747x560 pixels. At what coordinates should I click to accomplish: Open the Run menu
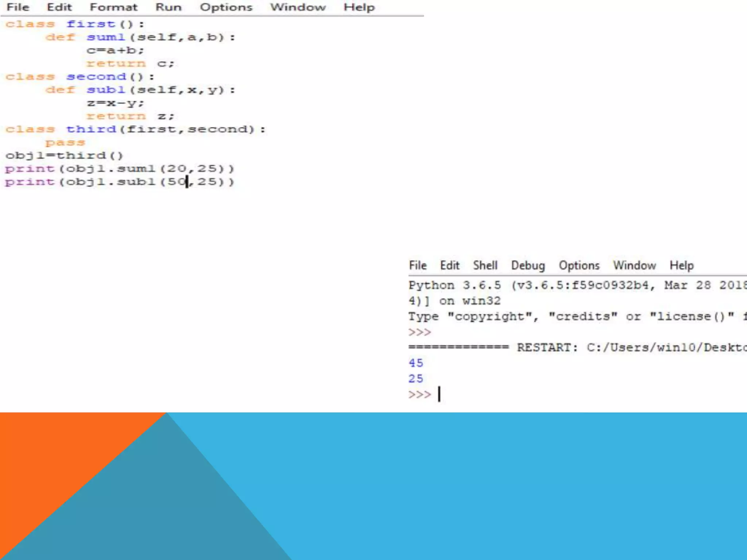[x=168, y=7]
